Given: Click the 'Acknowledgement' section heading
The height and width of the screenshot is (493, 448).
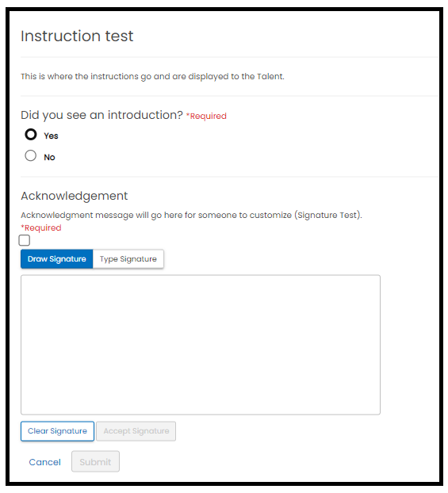Looking at the screenshot, I should tap(75, 196).
